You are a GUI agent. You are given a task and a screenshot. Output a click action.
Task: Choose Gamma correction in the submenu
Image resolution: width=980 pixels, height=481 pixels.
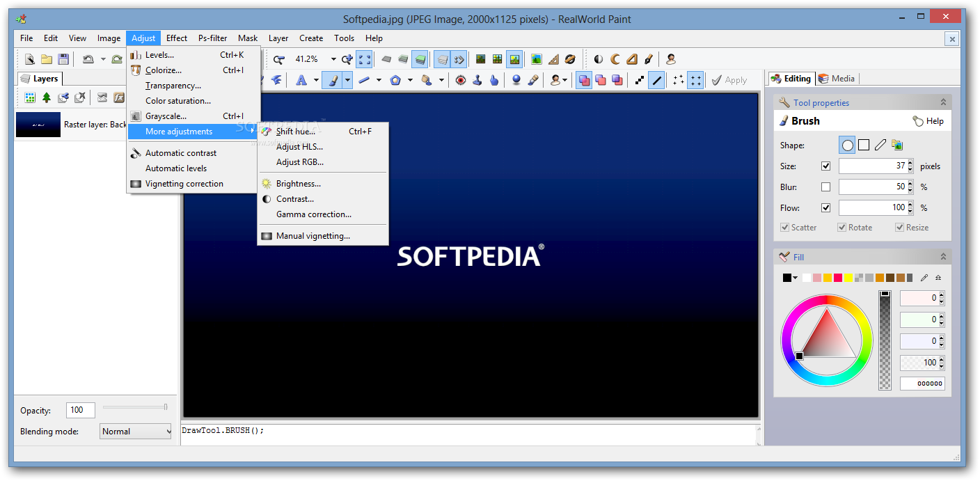pyautogui.click(x=323, y=214)
